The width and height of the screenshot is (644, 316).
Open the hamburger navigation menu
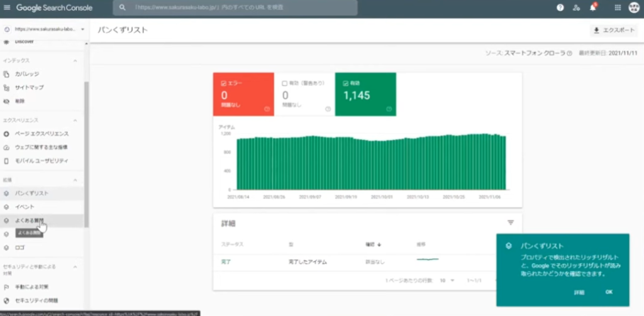[x=6, y=8]
